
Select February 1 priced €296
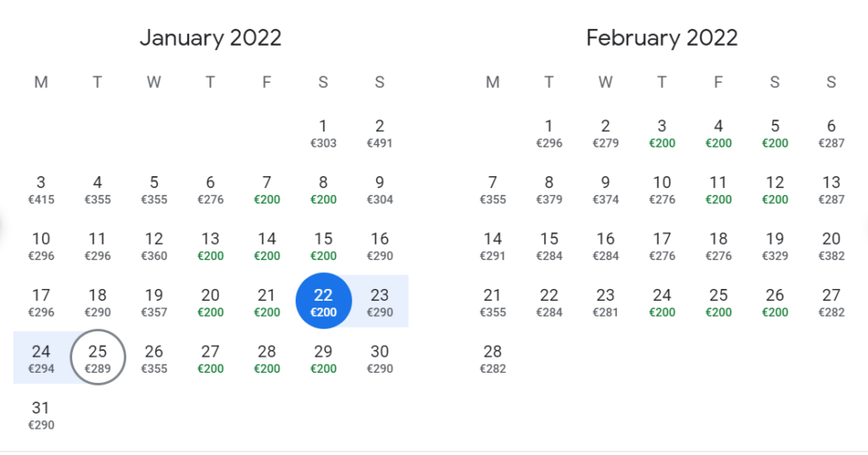[549, 133]
